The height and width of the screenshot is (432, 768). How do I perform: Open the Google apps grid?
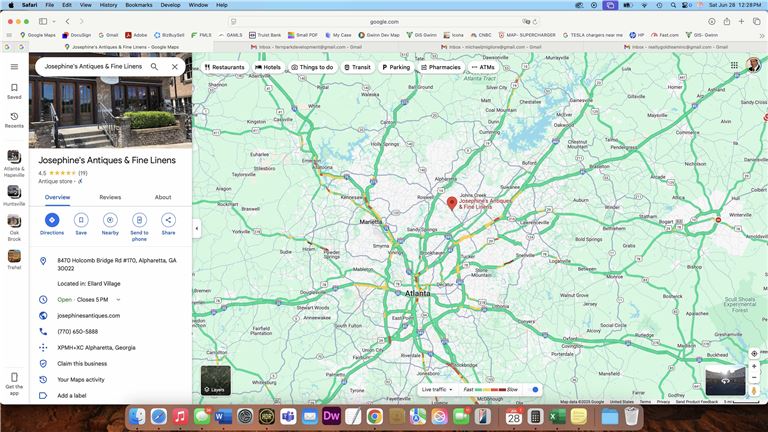pyautogui.click(x=734, y=65)
